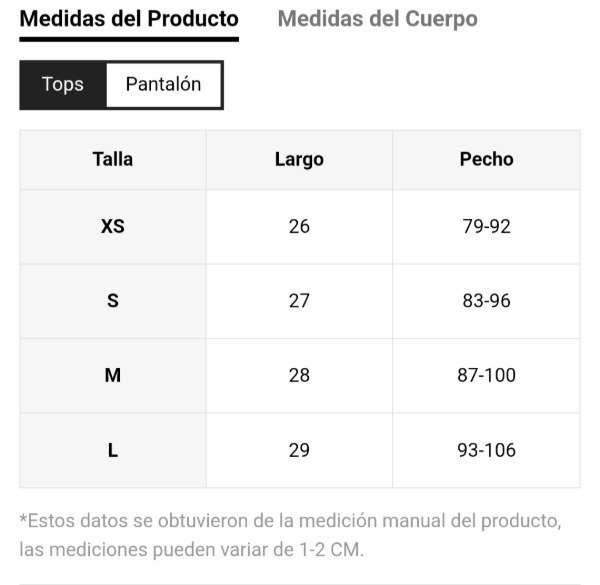This screenshot has width=600, height=585.
Task: Click the Pecho range 79-92
Action: click(486, 226)
